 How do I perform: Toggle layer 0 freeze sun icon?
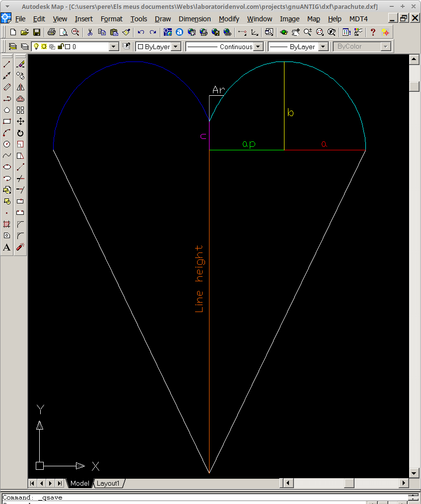pos(44,47)
